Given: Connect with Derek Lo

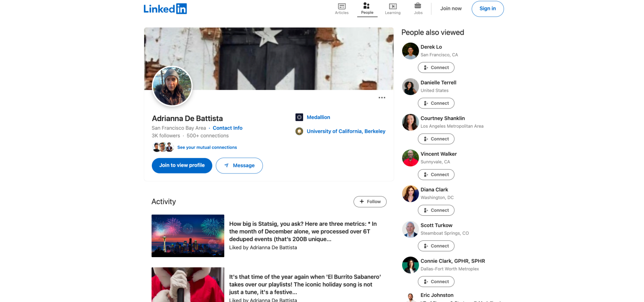Looking at the screenshot, I should [x=436, y=67].
